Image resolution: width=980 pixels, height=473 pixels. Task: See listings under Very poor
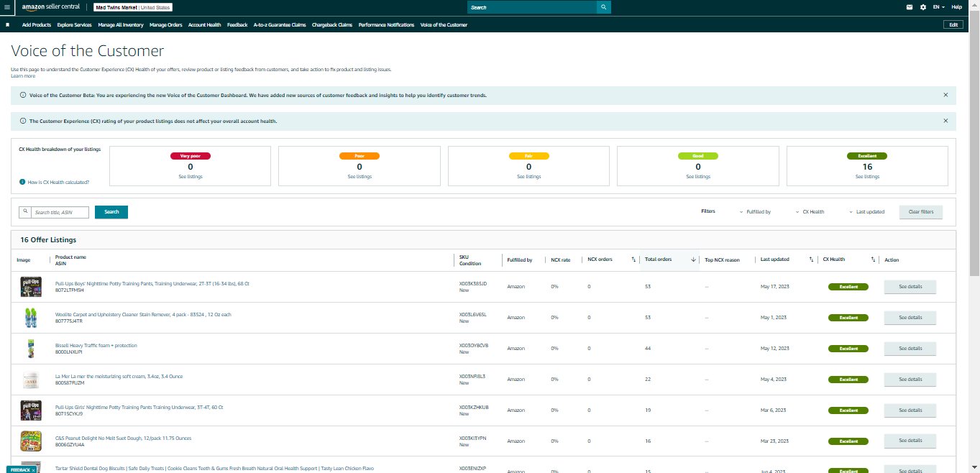click(190, 176)
